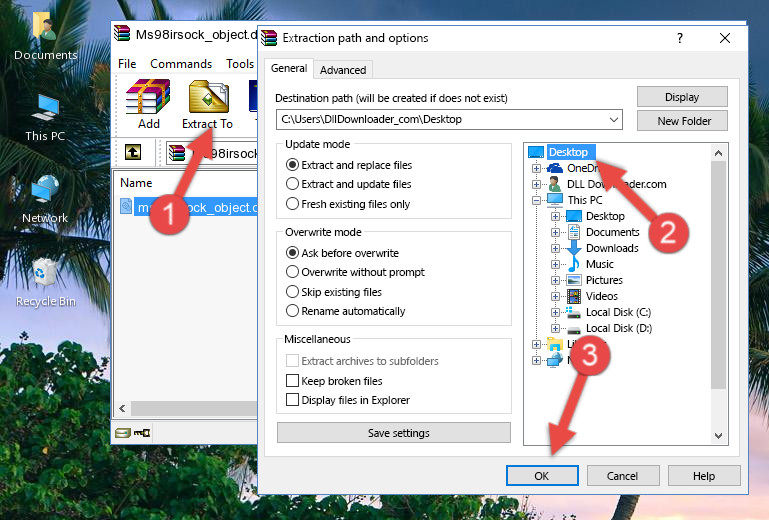Select Extract and update files option

point(292,184)
